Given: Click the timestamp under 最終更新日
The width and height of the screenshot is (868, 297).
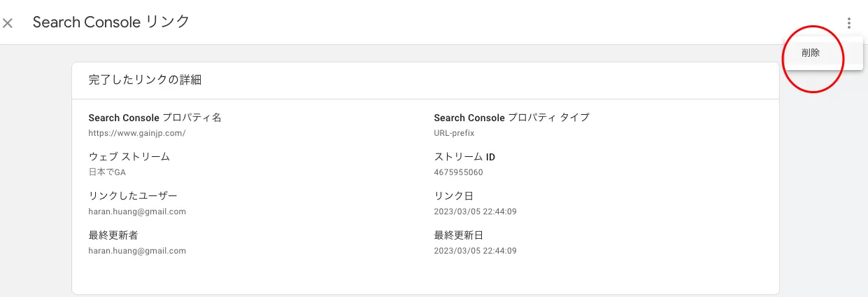Looking at the screenshot, I should click(476, 251).
